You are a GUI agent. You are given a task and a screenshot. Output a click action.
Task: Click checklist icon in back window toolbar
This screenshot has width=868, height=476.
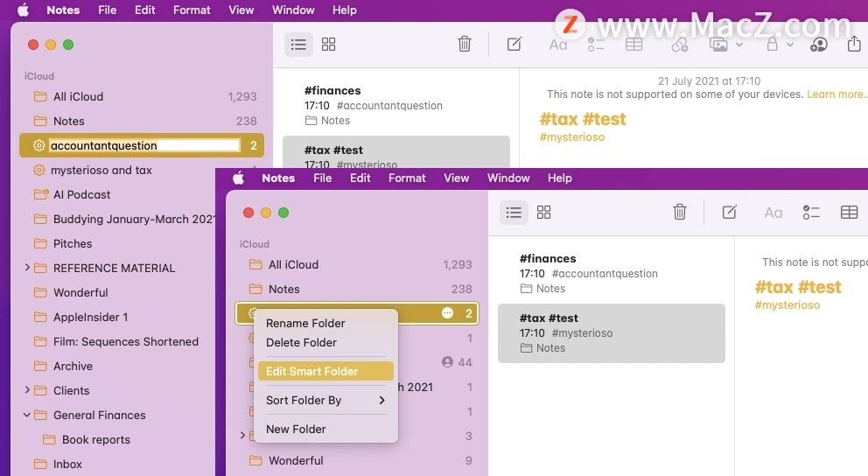point(596,45)
